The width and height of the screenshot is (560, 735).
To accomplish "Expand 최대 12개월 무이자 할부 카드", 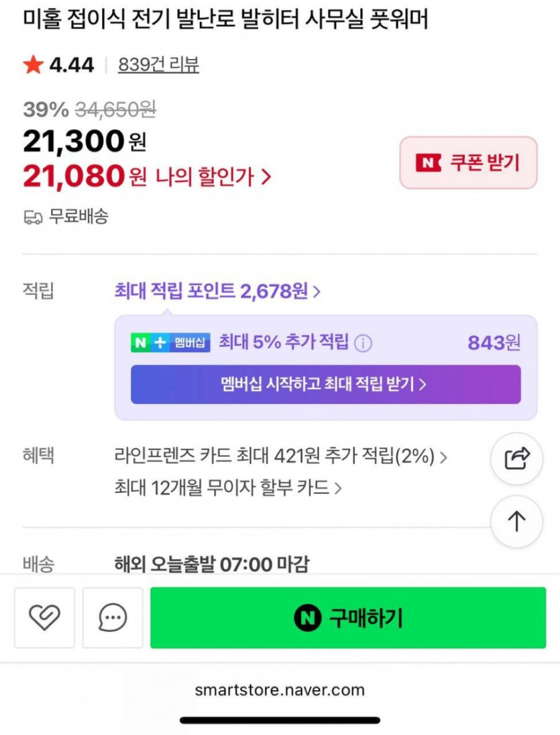I will tap(228, 488).
